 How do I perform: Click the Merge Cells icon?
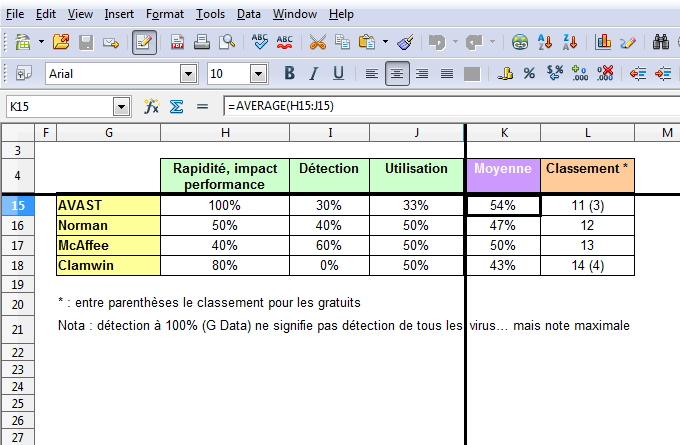[472, 74]
